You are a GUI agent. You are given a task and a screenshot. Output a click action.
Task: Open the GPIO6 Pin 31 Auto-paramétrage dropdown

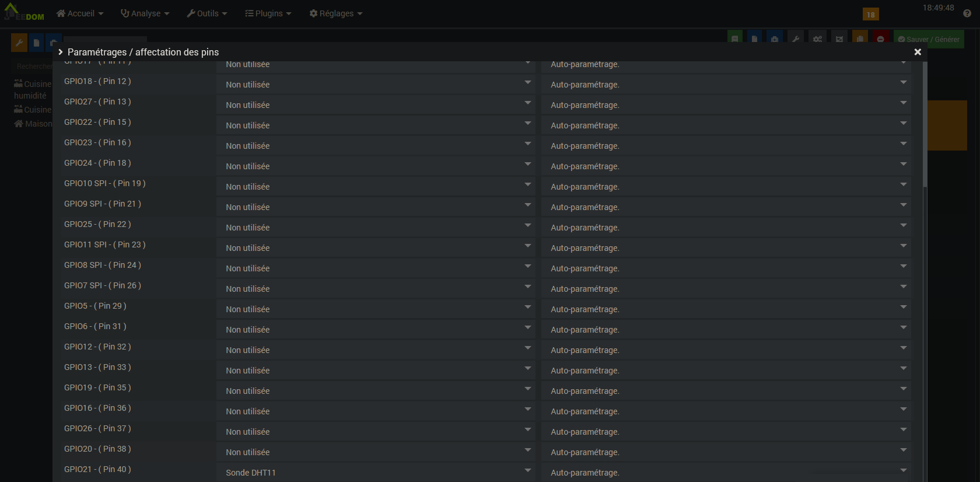tap(726, 330)
